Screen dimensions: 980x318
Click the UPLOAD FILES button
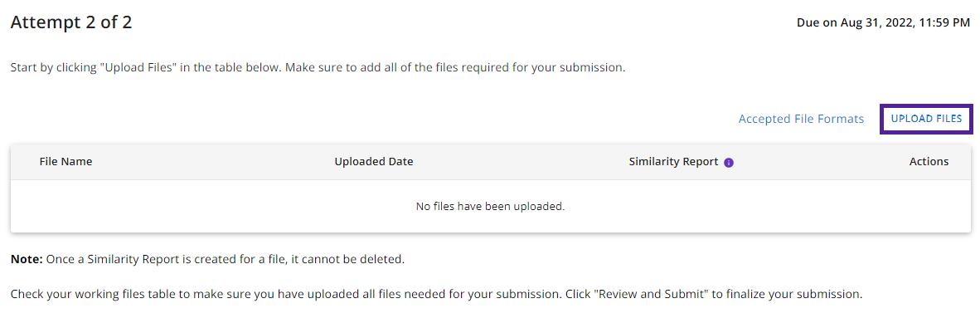point(926,119)
